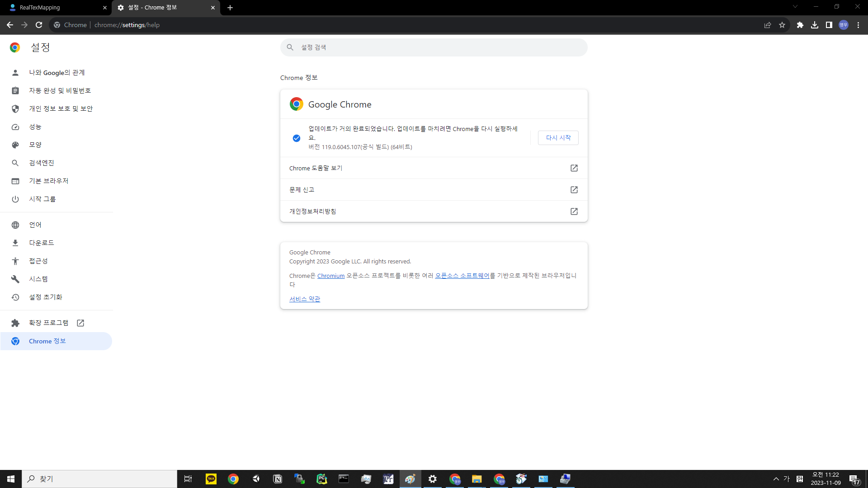Image resolution: width=868 pixels, height=488 pixels.
Task: Open 확장 프로그램 sidebar item
Action: point(49,323)
